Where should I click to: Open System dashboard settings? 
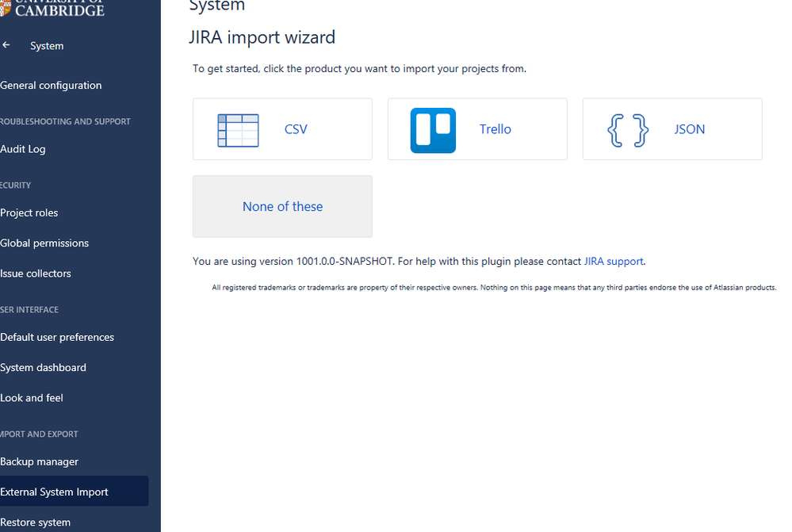click(x=43, y=367)
